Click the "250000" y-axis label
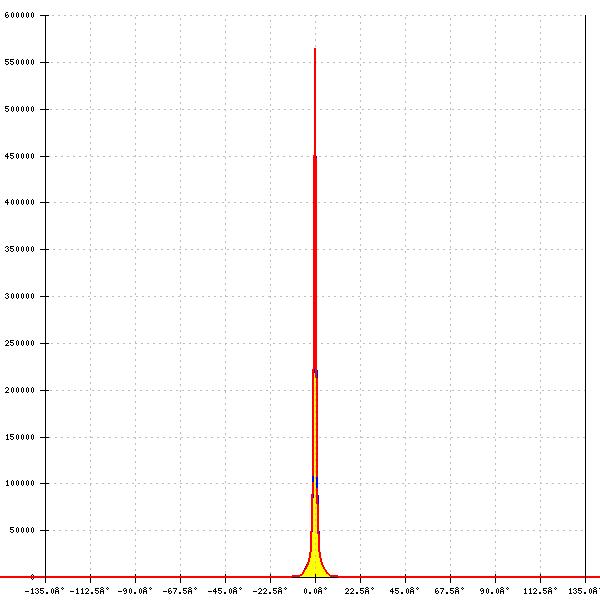This screenshot has height=600, width=600. click(20, 343)
